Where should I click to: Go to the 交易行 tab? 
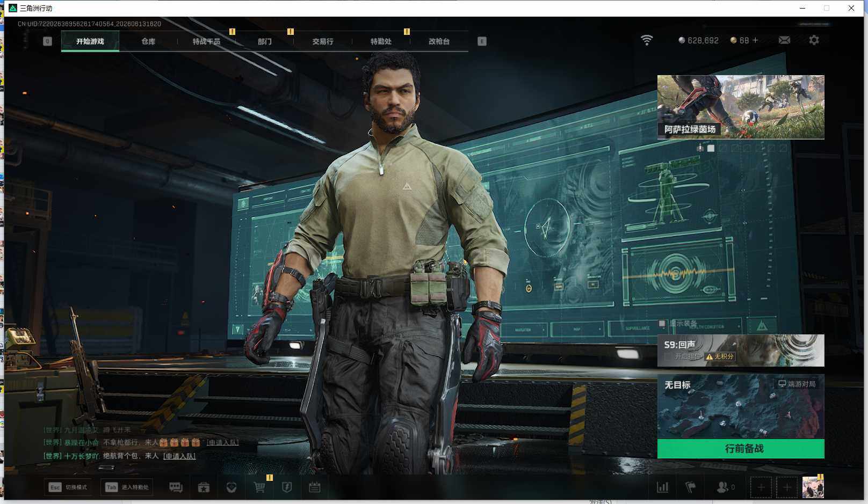coord(322,41)
